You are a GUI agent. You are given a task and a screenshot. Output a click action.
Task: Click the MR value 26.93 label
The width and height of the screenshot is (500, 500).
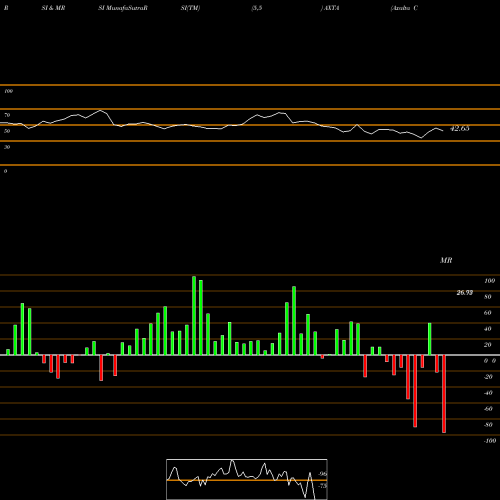(x=464, y=293)
